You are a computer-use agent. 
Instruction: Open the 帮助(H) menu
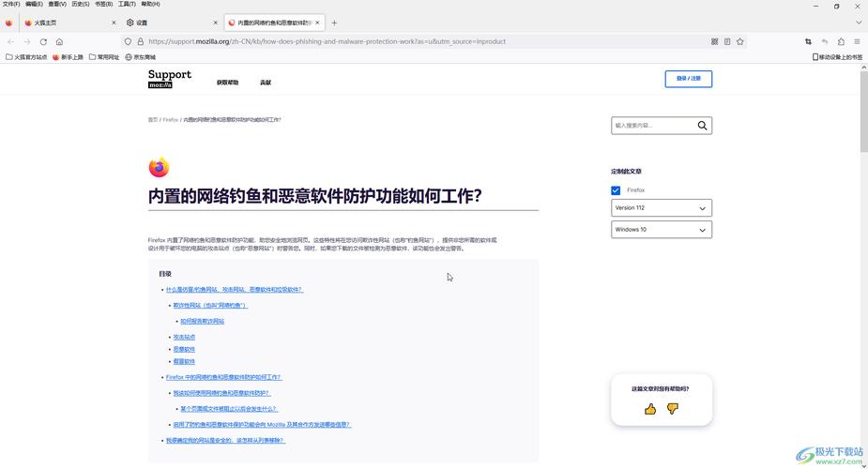pyautogui.click(x=150, y=4)
